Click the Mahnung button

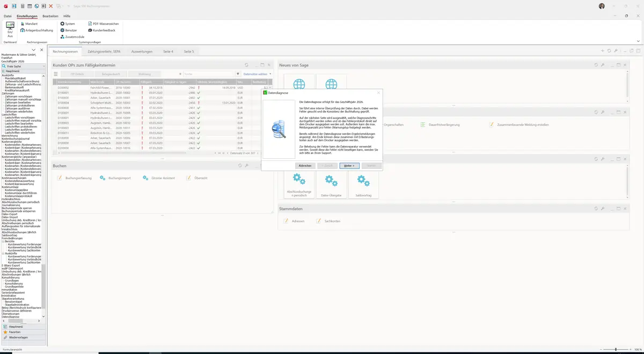(144, 74)
